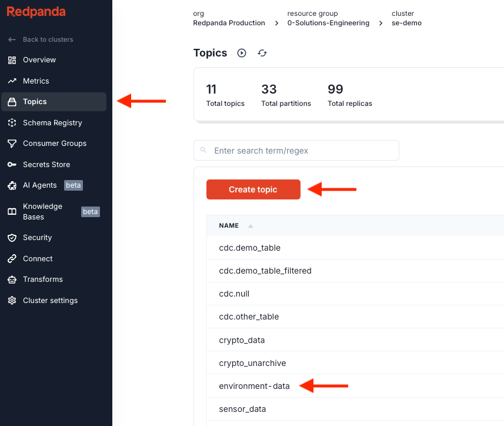Click the Secrets Store key icon
504x426 pixels.
(x=12, y=165)
